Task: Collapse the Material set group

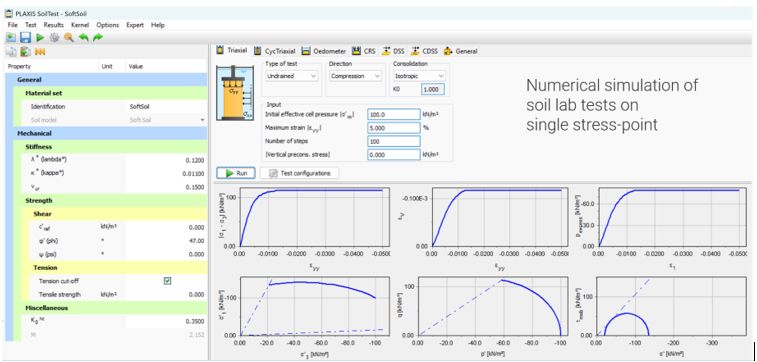Action: click(x=110, y=93)
